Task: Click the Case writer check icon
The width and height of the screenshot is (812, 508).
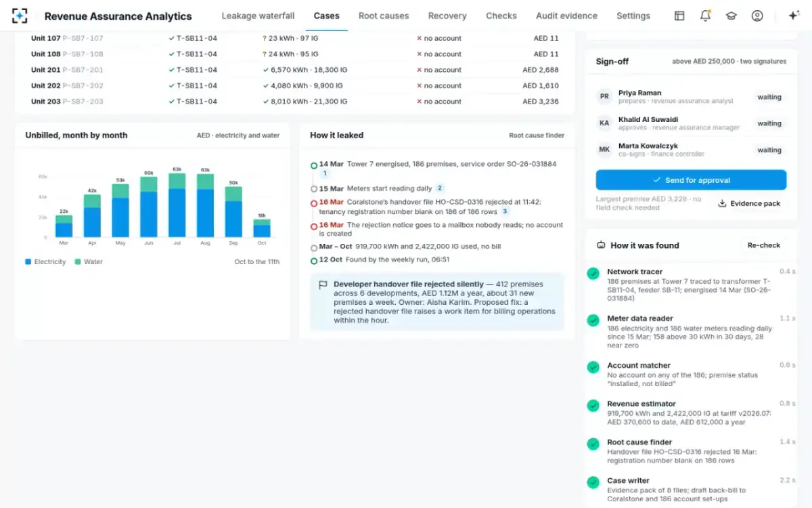Action: (x=593, y=483)
